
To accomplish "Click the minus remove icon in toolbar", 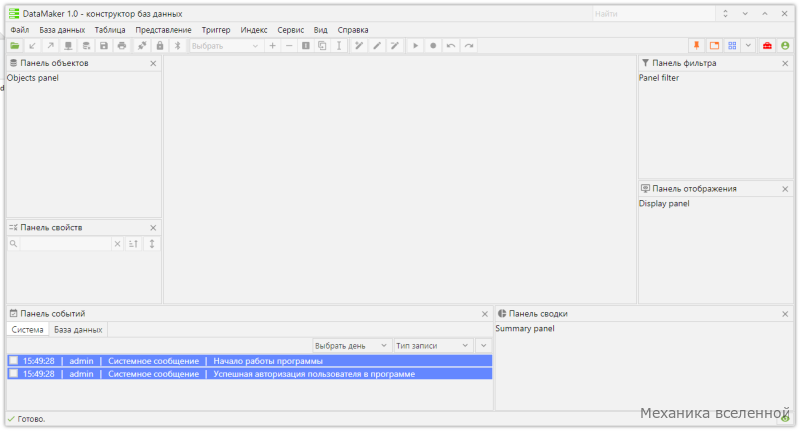I will pyautogui.click(x=289, y=46).
